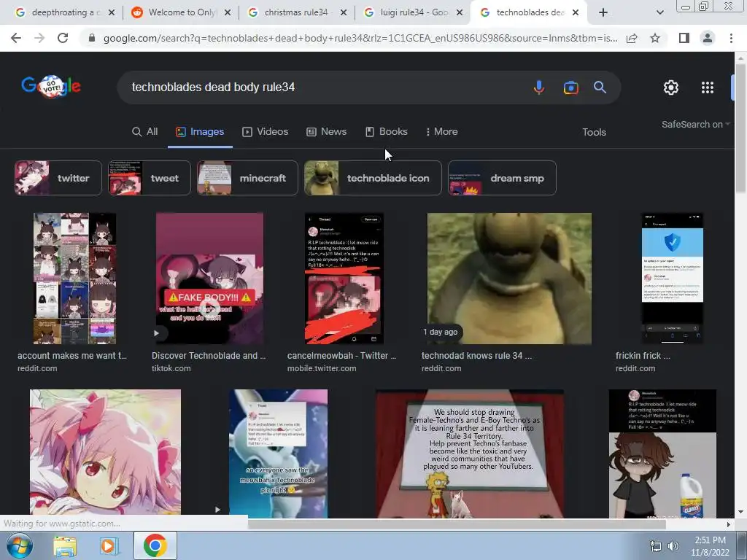Open a new browser tab
747x560 pixels.
click(x=603, y=13)
